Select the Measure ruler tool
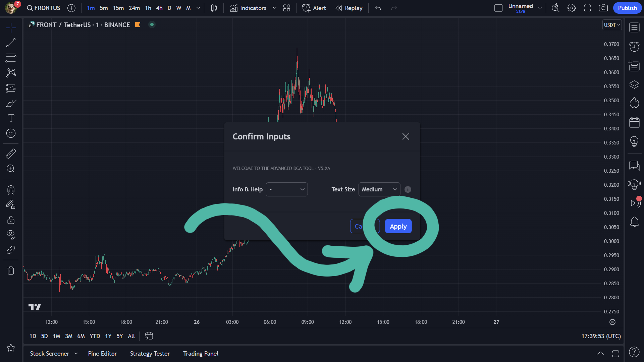Image resolution: width=644 pixels, height=362 pixels. (x=11, y=153)
